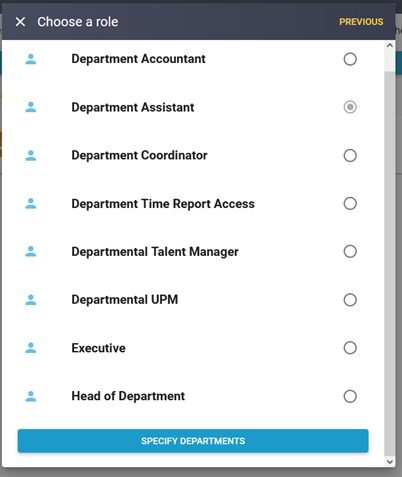This screenshot has height=477, width=402.
Task: Click the person icon next to Head of Department
Action: point(31,396)
